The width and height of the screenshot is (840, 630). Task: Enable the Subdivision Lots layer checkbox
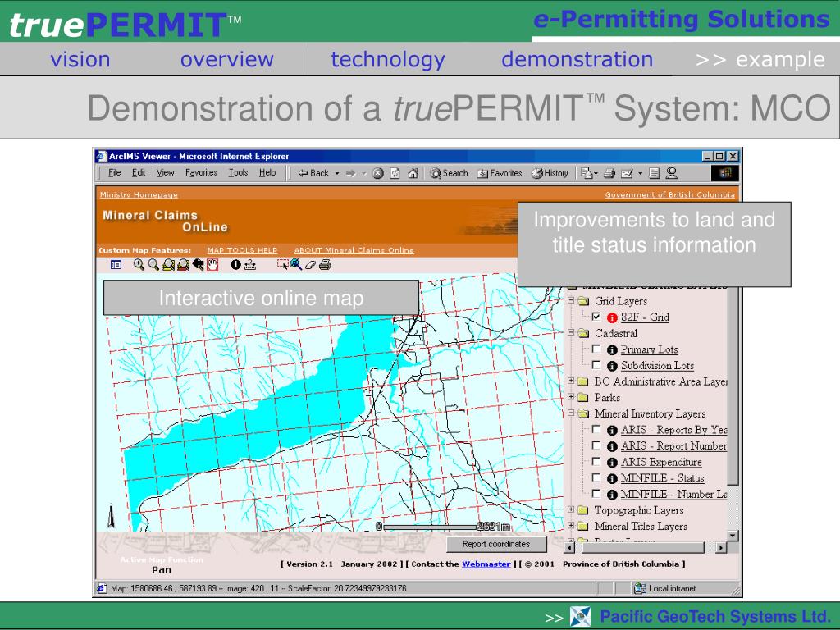[x=596, y=365]
